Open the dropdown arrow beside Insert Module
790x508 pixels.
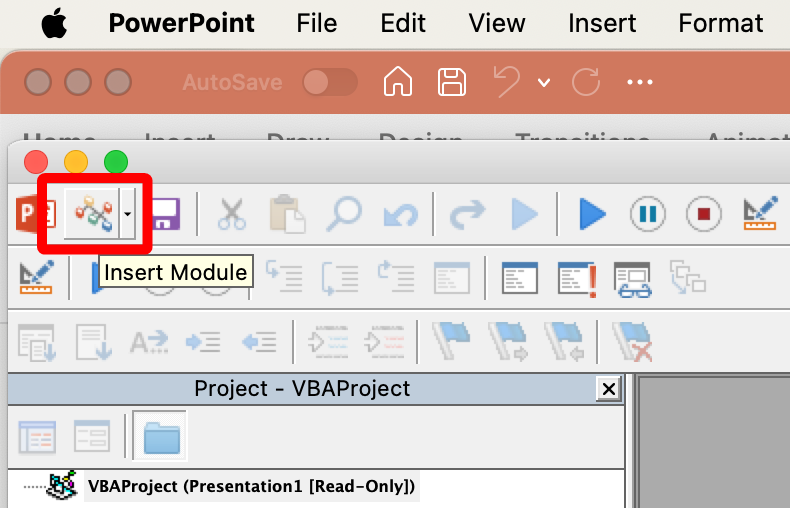(x=127, y=213)
